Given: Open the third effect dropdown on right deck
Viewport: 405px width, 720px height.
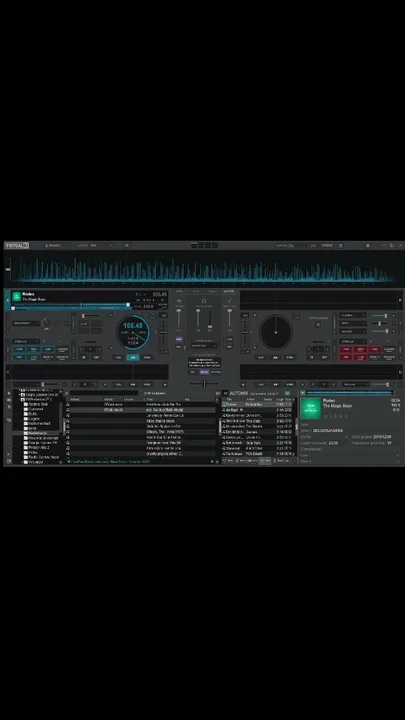Looking at the screenshot, I should [353, 331].
